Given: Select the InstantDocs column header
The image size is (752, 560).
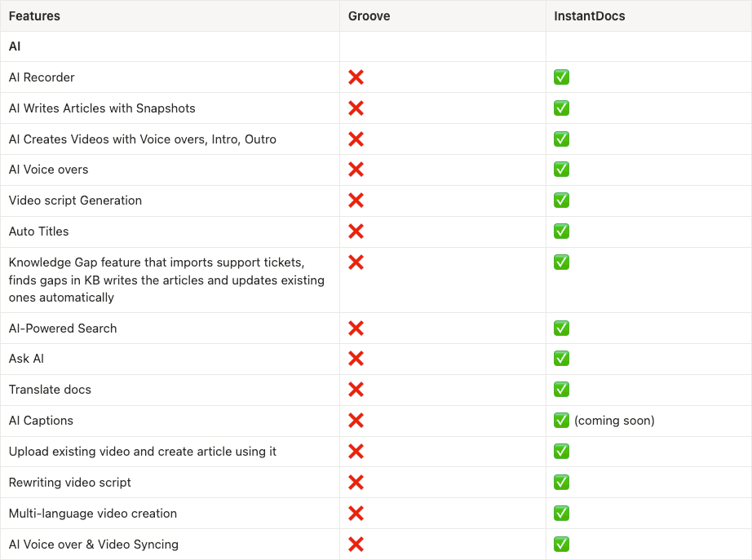Looking at the screenshot, I should point(589,16).
